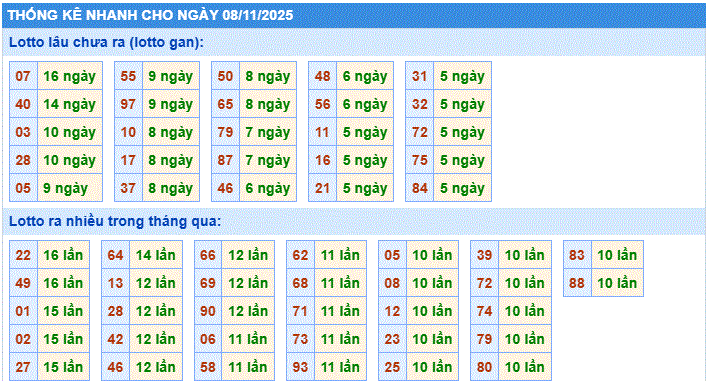This screenshot has height=381, width=707.
Task: Click '7 ngày' beside number 87
Action: [x=268, y=160]
